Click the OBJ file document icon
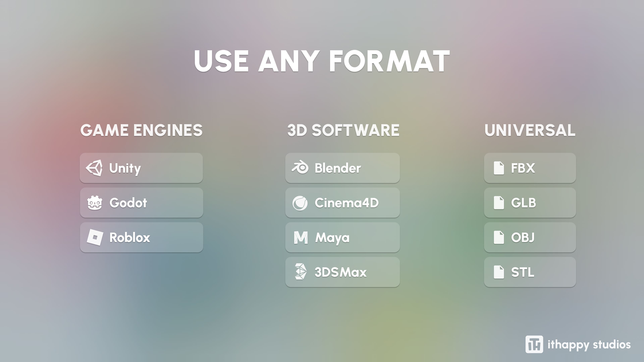The image size is (644, 362). [x=499, y=237]
